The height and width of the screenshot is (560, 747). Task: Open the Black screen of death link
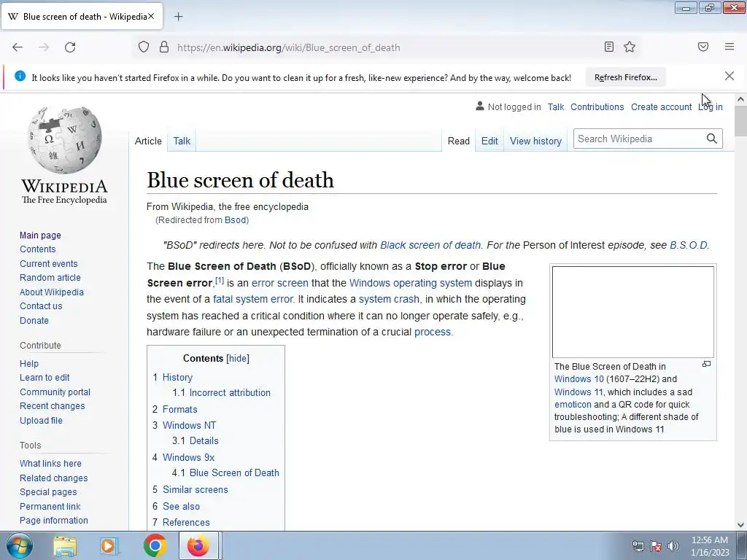coord(430,245)
